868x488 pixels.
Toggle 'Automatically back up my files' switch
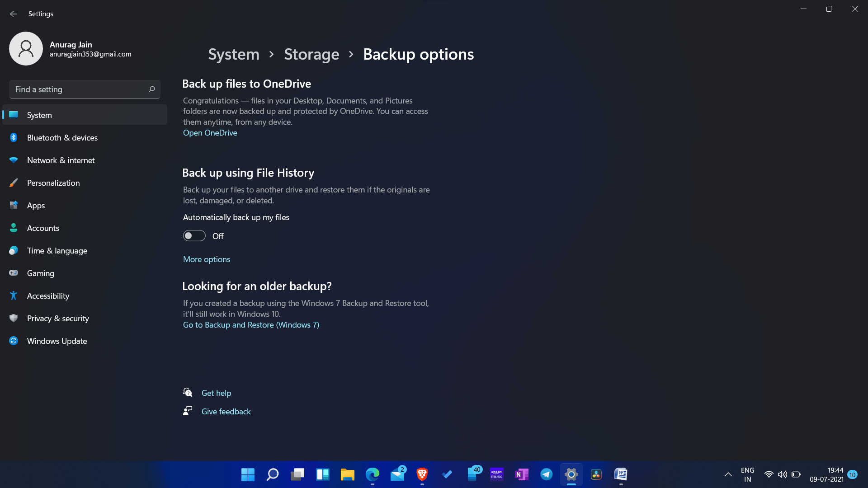[x=194, y=235]
